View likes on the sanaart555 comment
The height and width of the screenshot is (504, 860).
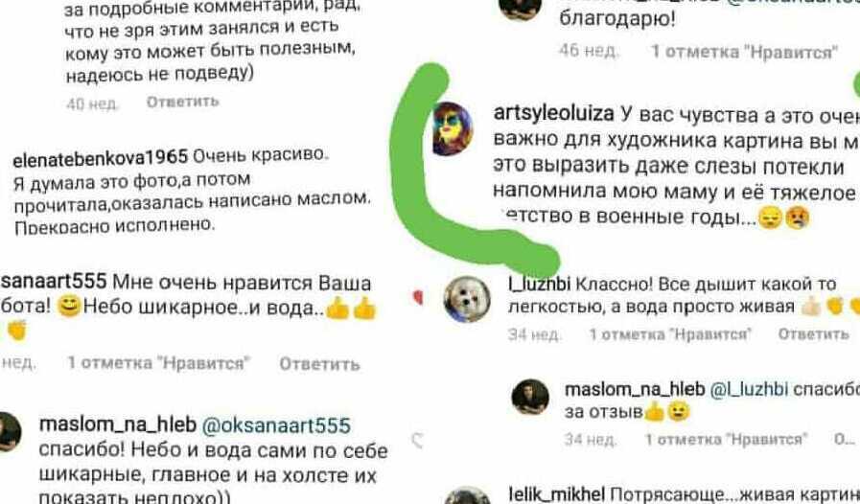click(158, 363)
